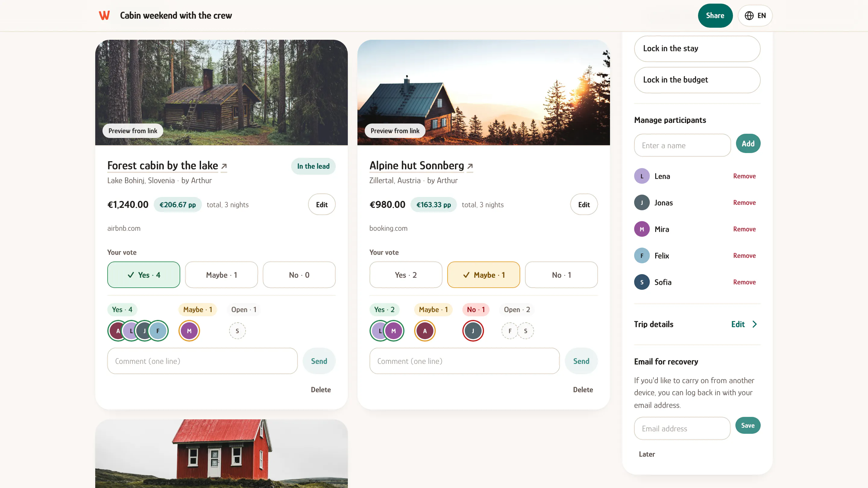The height and width of the screenshot is (488, 868).
Task: Open the EN language selector
Action: coord(755,15)
